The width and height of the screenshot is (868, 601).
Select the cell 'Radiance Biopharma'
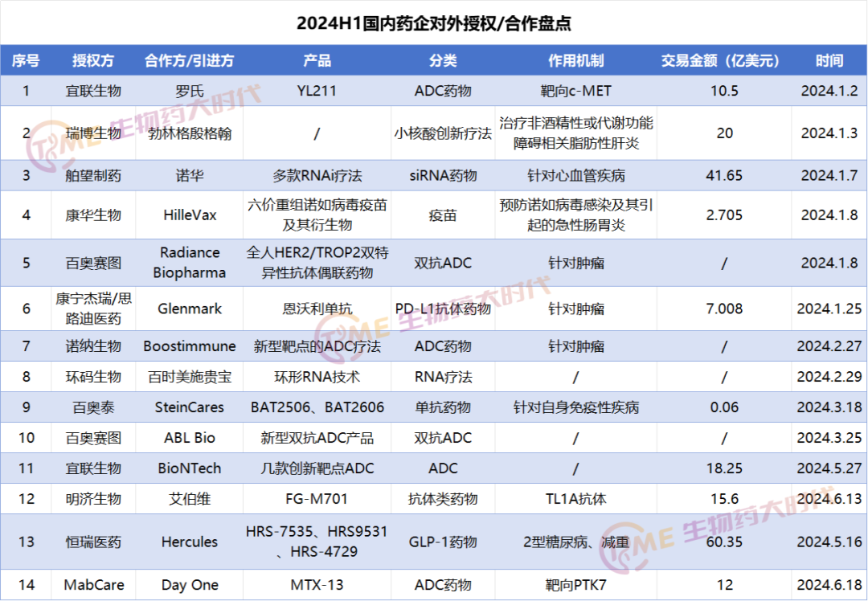pos(190,263)
